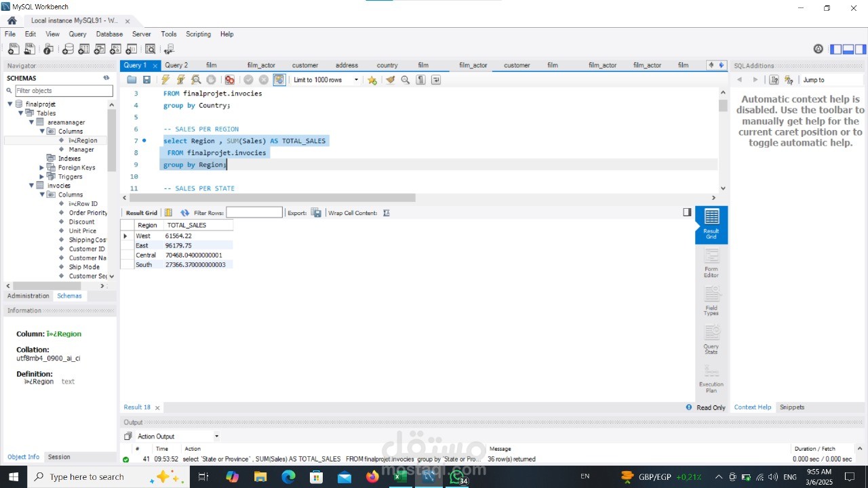Expand Triggers under areamanager
Screen dimensions: 868x488
click(x=42, y=176)
